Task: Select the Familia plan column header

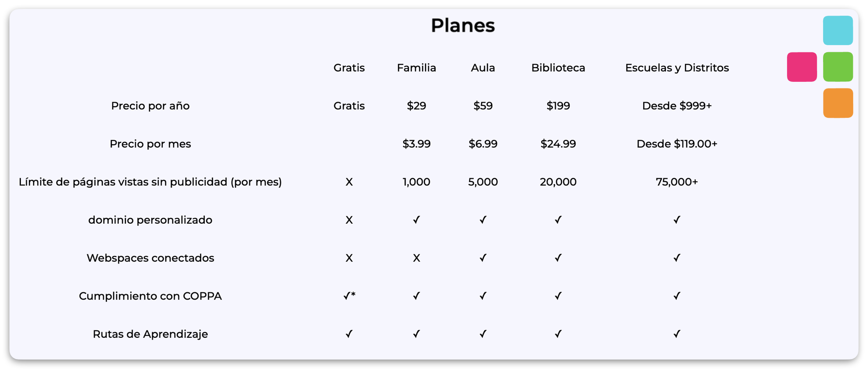Action: [416, 68]
